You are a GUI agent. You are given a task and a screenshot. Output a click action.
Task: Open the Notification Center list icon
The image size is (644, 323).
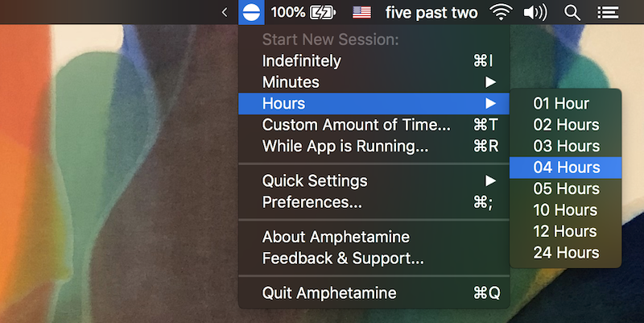tap(607, 12)
